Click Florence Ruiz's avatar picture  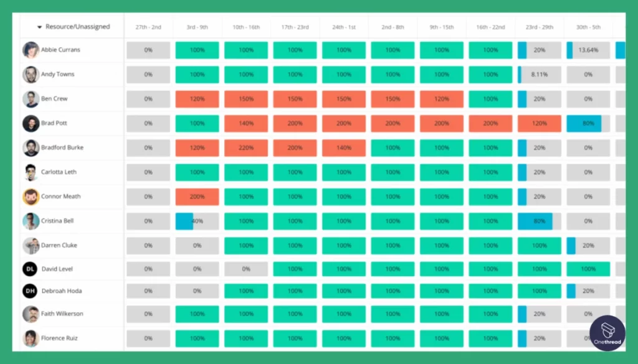click(x=32, y=338)
